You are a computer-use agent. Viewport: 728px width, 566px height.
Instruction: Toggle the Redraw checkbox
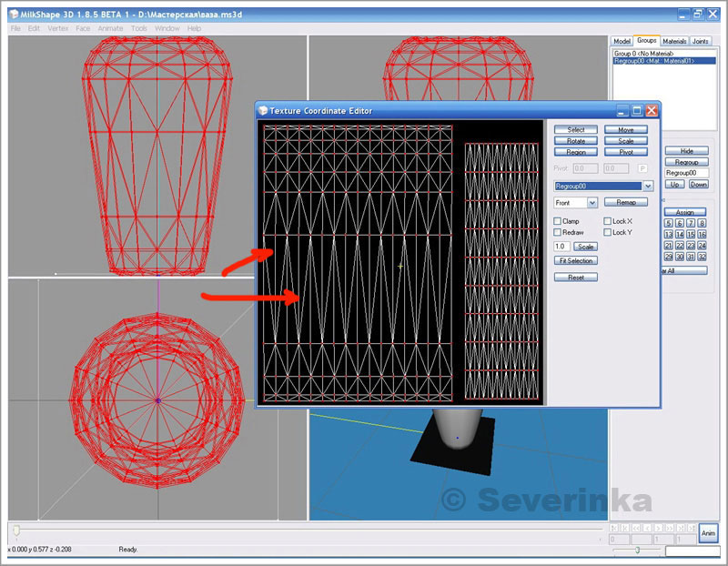[x=559, y=233]
